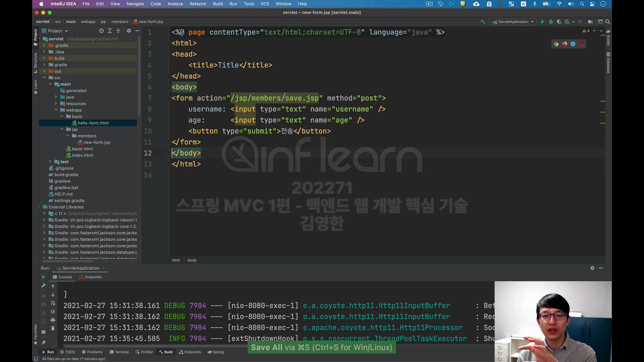Image resolution: width=644 pixels, height=362 pixels.
Task: Switch to the Endpoints tab in Run panel
Action: pyautogui.click(x=90, y=277)
